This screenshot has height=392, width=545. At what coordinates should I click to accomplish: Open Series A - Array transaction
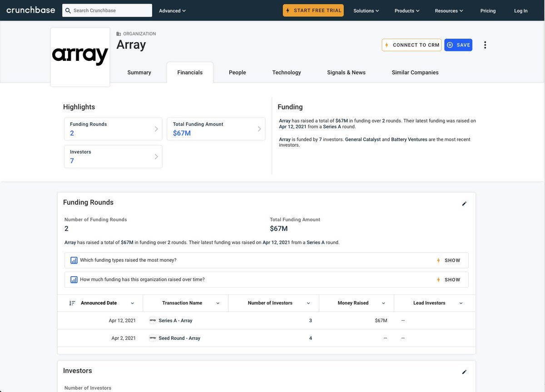175,321
